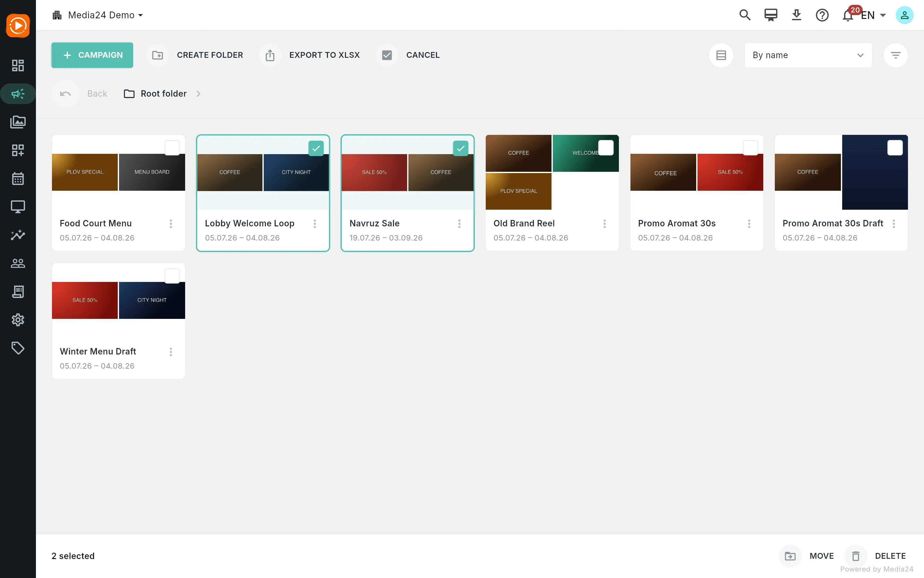Open the screens monitor sidebar icon
The image size is (924, 578).
pos(18,207)
